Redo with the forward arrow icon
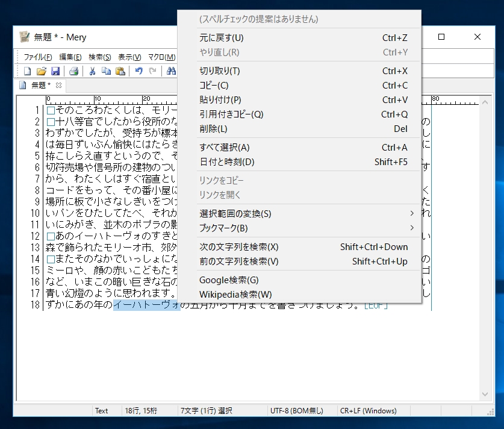 (152, 70)
